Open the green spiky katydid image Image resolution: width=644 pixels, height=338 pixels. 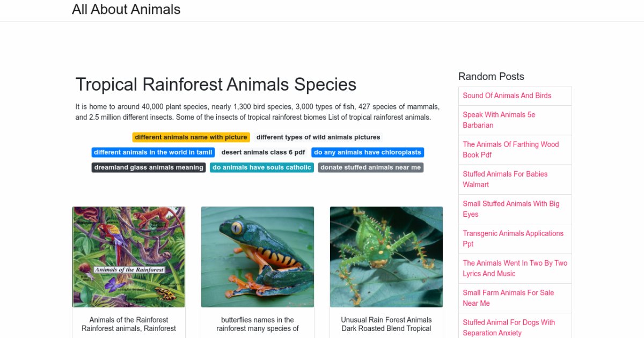point(386,256)
